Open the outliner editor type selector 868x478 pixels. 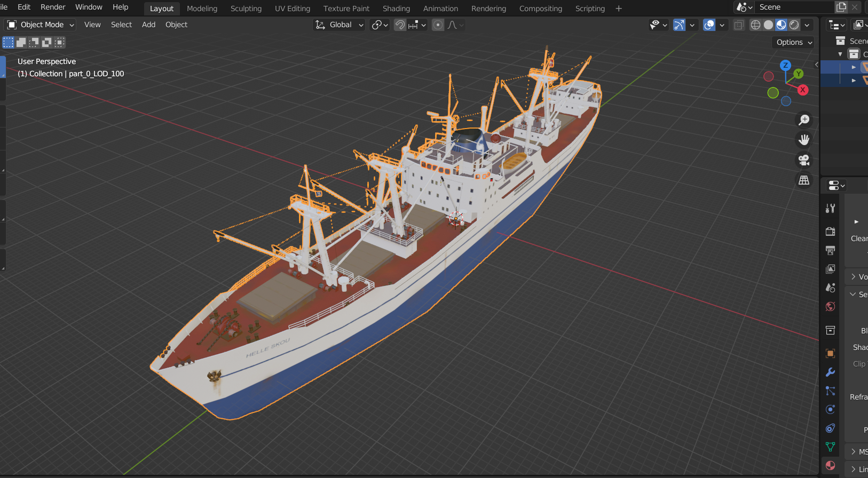pos(836,25)
